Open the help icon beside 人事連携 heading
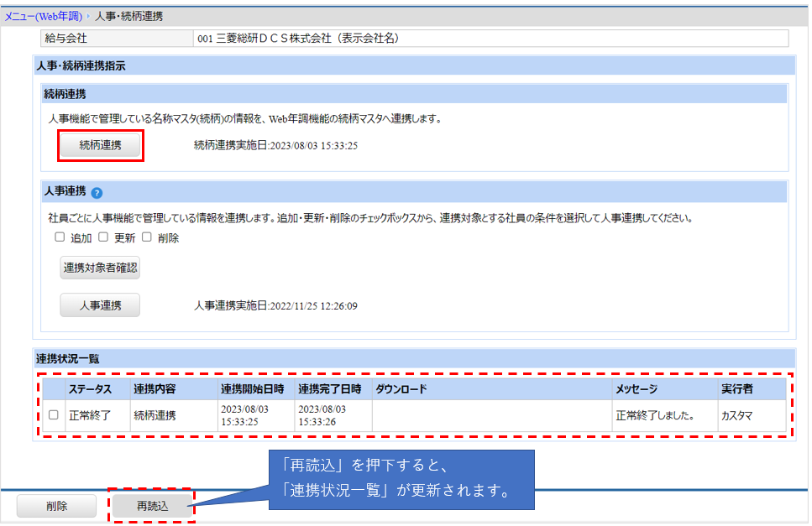Screen dimensions: 812x526 point(97,193)
